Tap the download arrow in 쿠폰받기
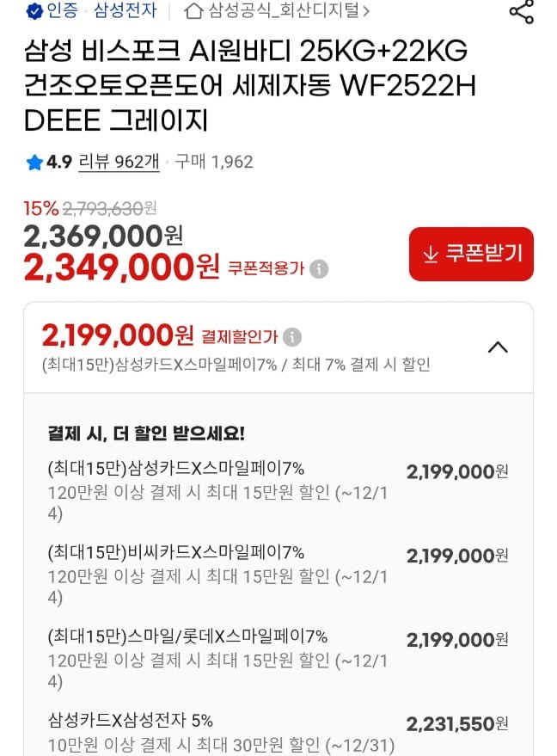557x756 pixels. (431, 254)
